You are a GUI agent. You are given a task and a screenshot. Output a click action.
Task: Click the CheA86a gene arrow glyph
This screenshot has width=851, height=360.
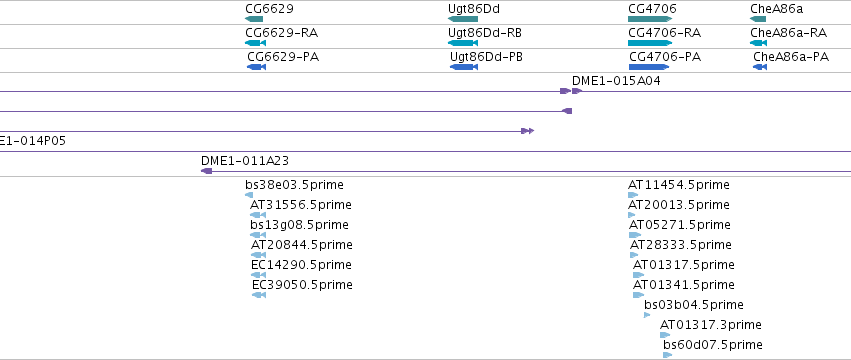(x=758, y=19)
